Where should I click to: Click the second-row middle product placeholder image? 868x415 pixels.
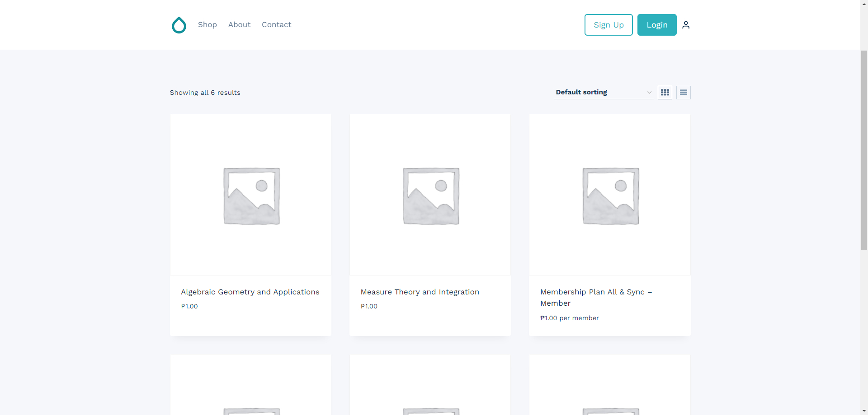click(x=430, y=397)
